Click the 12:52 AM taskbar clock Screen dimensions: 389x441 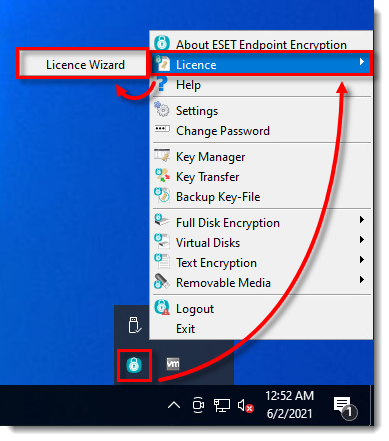click(x=290, y=396)
